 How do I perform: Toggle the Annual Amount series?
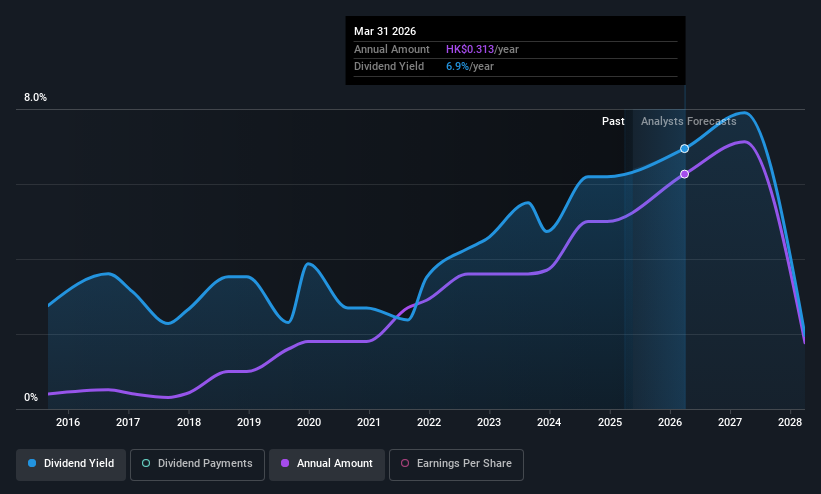tap(327, 464)
